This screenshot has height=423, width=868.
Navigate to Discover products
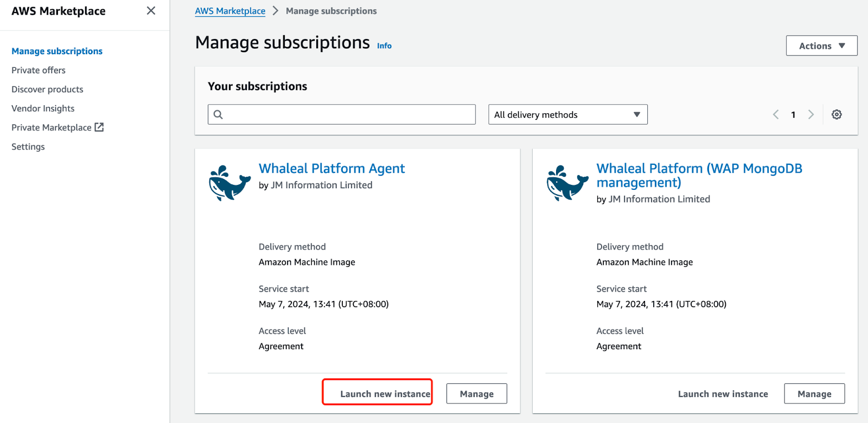48,89
